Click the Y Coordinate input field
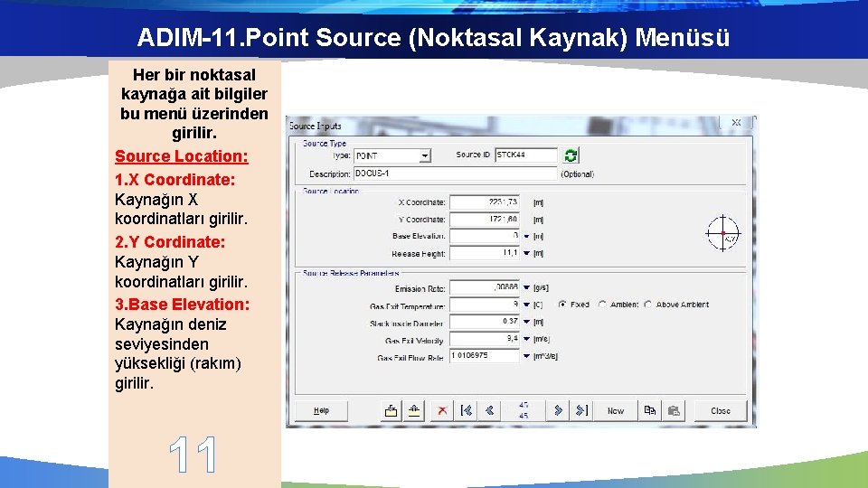This screenshot has height=488, width=868. tap(485, 219)
